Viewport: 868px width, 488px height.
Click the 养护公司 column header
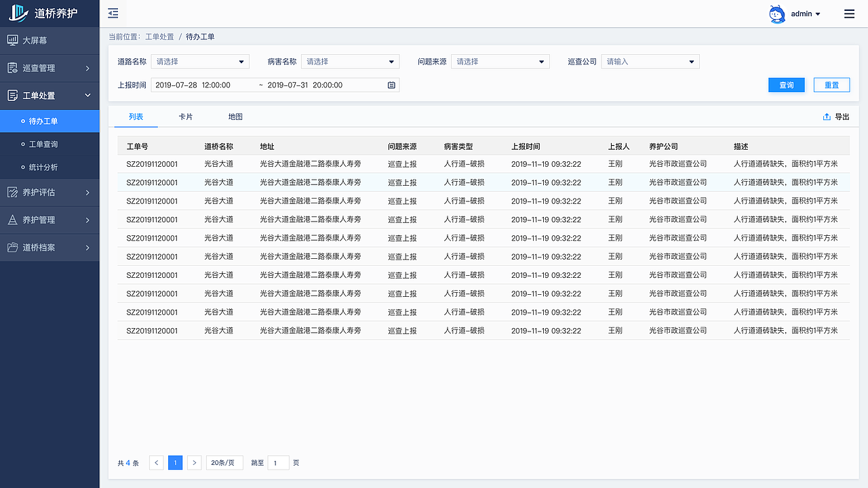coord(663,146)
